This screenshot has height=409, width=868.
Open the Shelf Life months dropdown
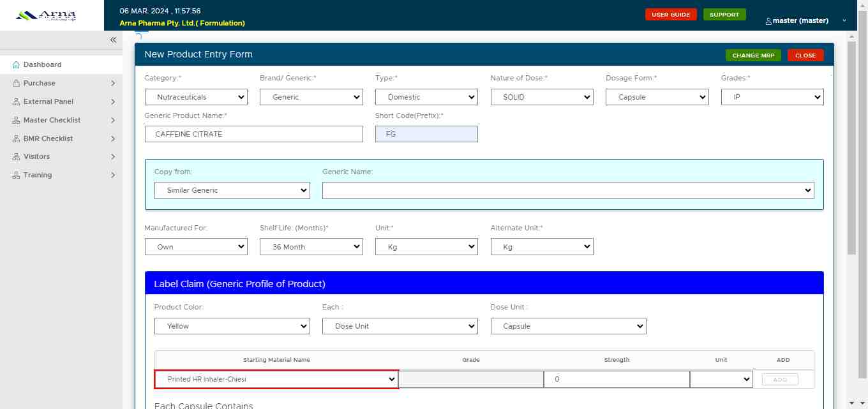pyautogui.click(x=311, y=247)
